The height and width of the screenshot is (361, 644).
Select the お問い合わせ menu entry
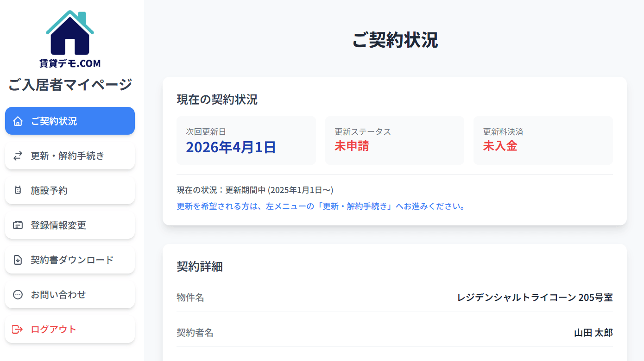pyautogui.click(x=70, y=295)
